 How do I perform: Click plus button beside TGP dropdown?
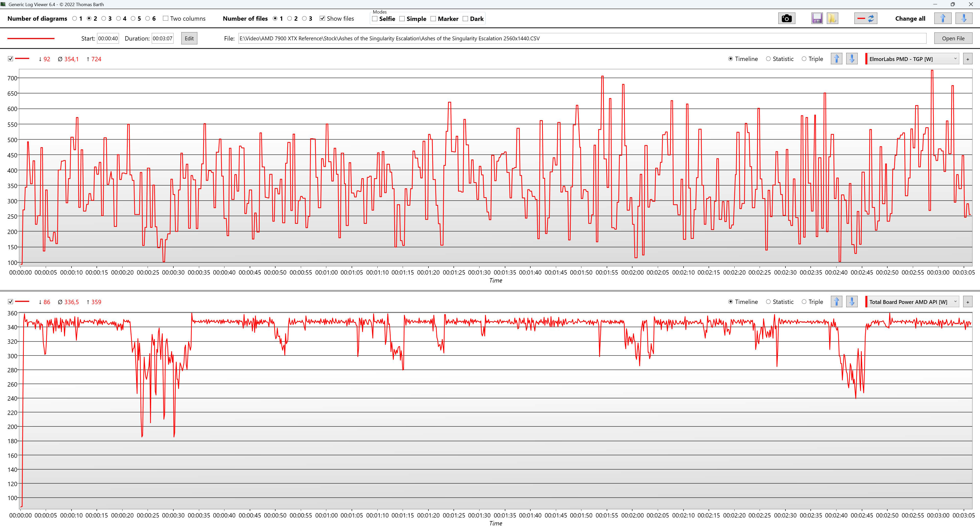(967, 59)
